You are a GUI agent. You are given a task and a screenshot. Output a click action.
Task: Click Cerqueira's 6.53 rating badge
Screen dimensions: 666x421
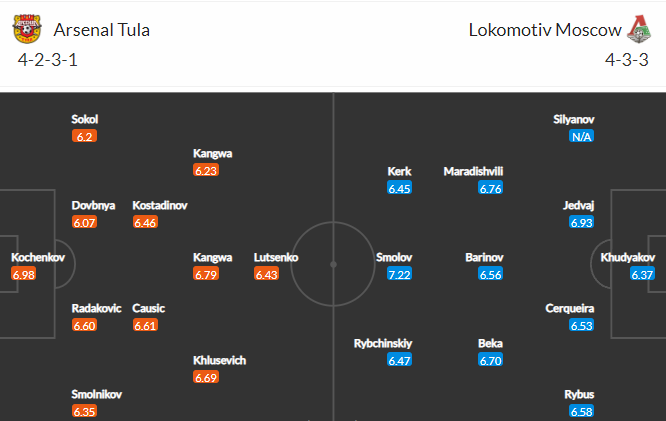[581, 325]
